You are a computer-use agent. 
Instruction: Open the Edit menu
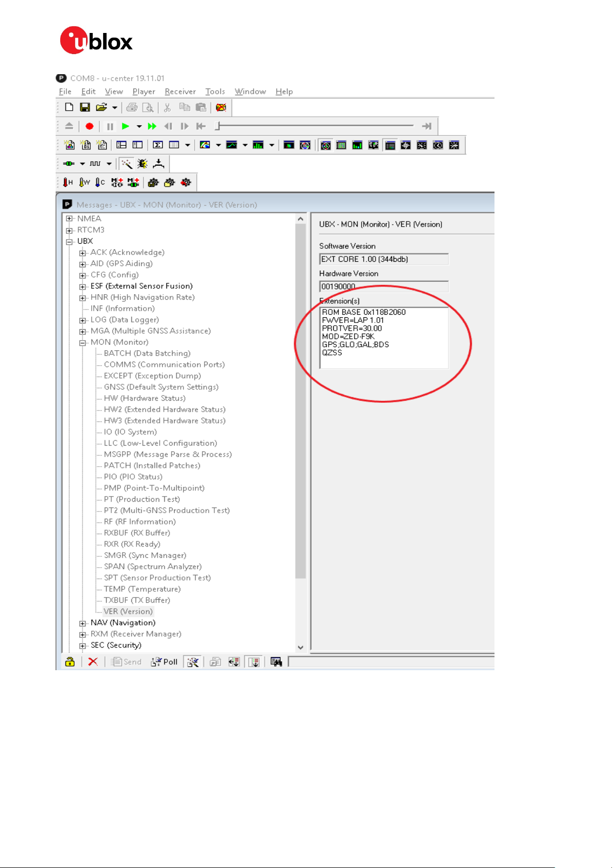tap(89, 92)
